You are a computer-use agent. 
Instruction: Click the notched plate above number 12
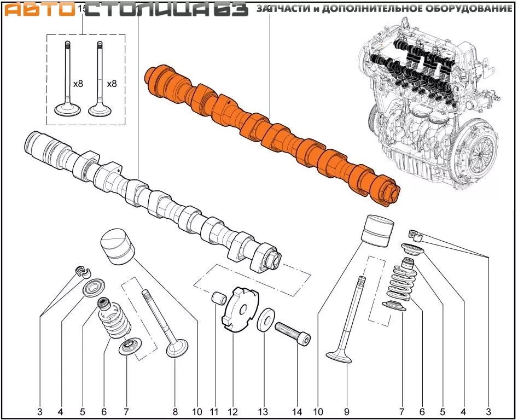(x=238, y=309)
